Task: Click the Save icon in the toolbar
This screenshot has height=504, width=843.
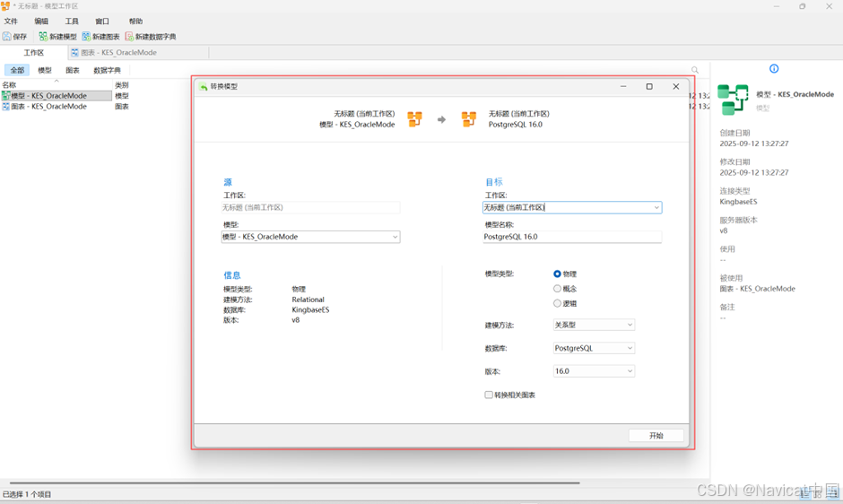Action: coord(6,37)
